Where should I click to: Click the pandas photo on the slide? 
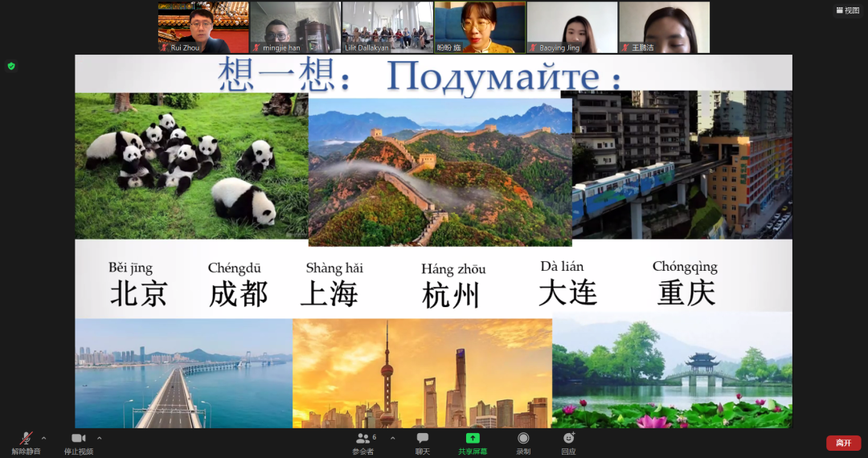pos(191,166)
